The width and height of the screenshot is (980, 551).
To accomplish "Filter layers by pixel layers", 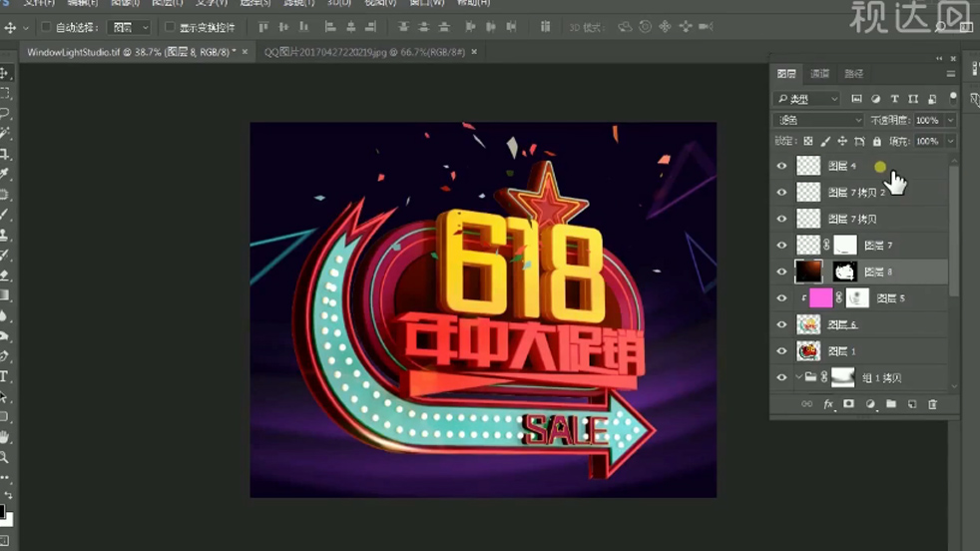I will (x=857, y=99).
